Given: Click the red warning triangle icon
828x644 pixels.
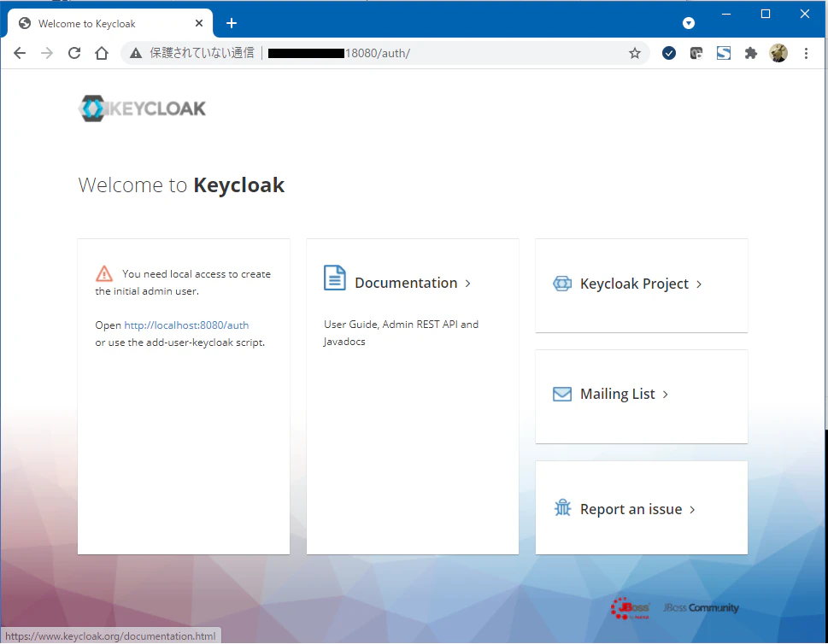Looking at the screenshot, I should (x=104, y=273).
